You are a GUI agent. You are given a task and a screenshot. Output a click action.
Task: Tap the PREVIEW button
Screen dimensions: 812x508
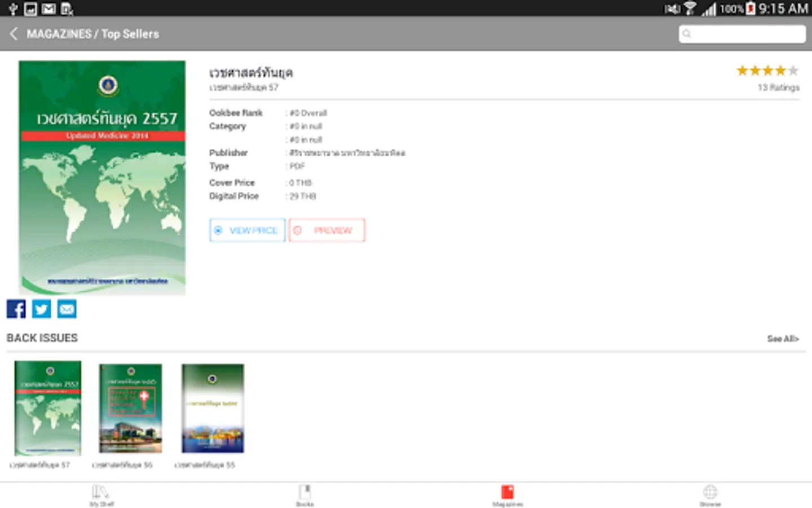pyautogui.click(x=327, y=230)
